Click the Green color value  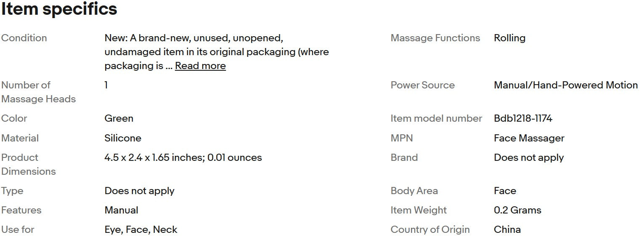(x=119, y=119)
